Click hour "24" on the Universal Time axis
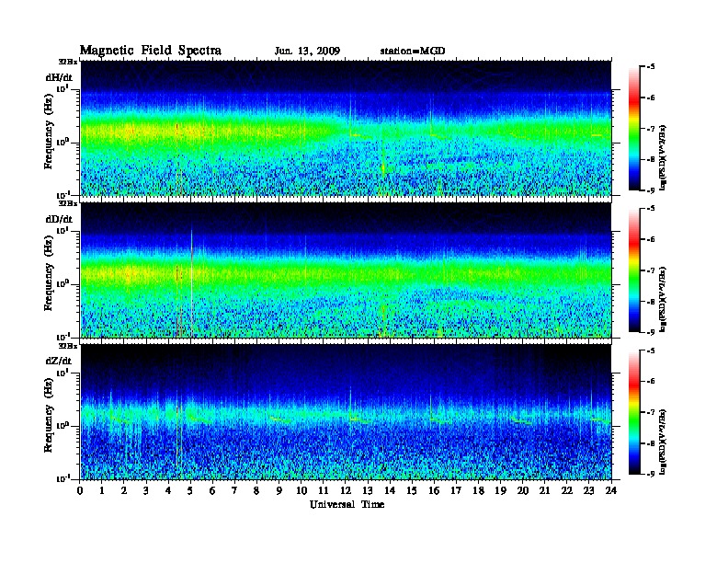Viewport: 728px width, 563px height. point(611,490)
